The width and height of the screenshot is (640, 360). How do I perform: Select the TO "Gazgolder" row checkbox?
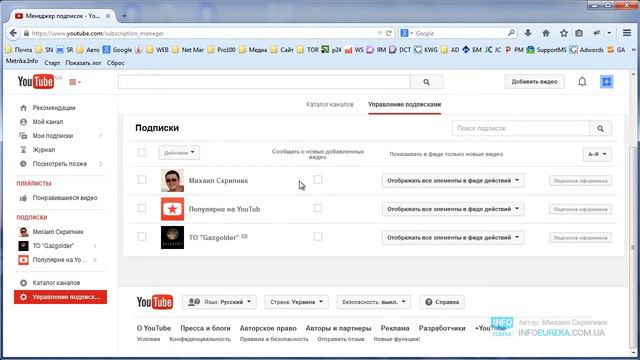142,237
